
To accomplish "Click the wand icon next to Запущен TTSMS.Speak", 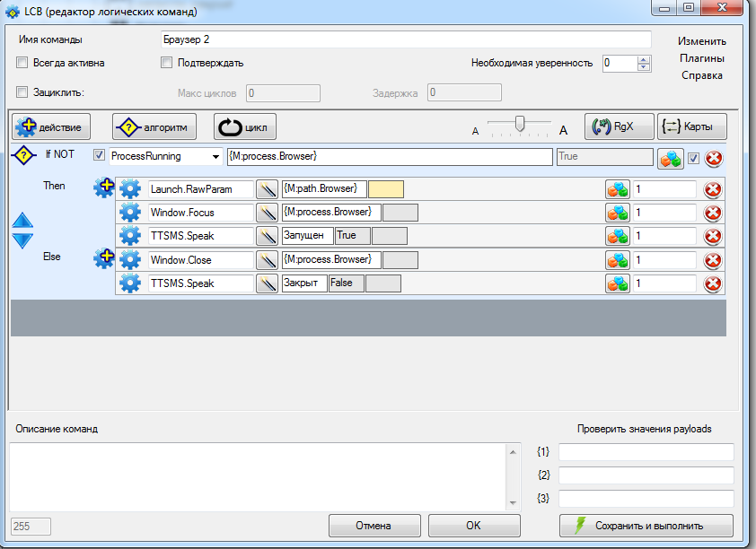I will pos(267,236).
